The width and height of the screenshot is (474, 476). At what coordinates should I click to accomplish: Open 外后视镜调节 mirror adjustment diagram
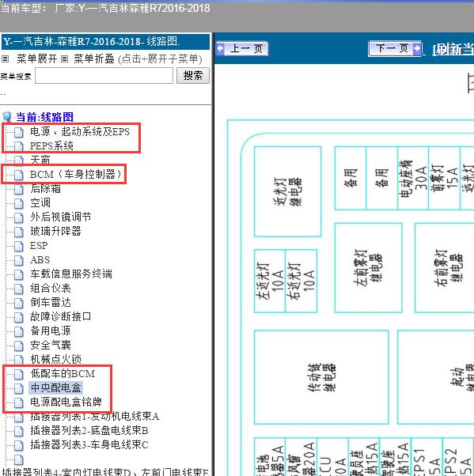61,217
